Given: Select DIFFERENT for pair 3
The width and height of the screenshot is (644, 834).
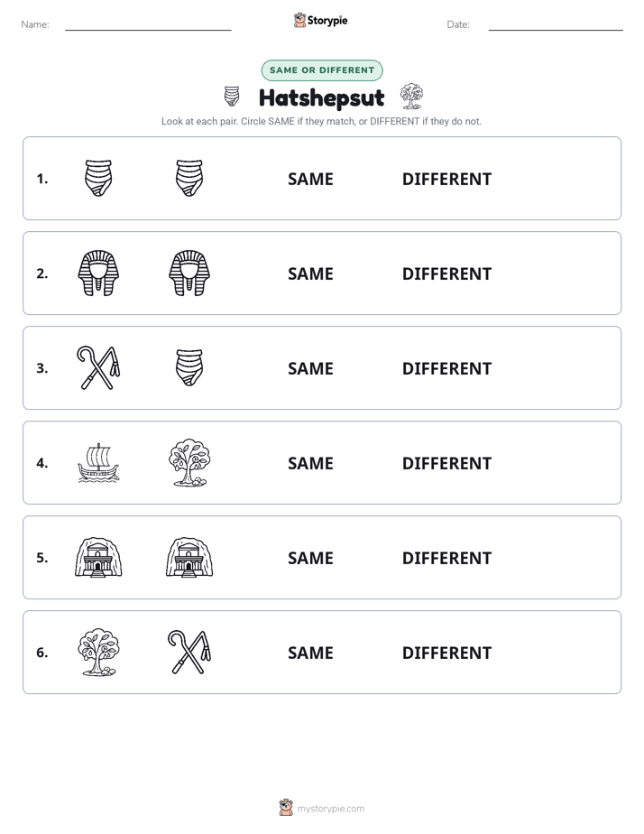Looking at the screenshot, I should coord(446,368).
